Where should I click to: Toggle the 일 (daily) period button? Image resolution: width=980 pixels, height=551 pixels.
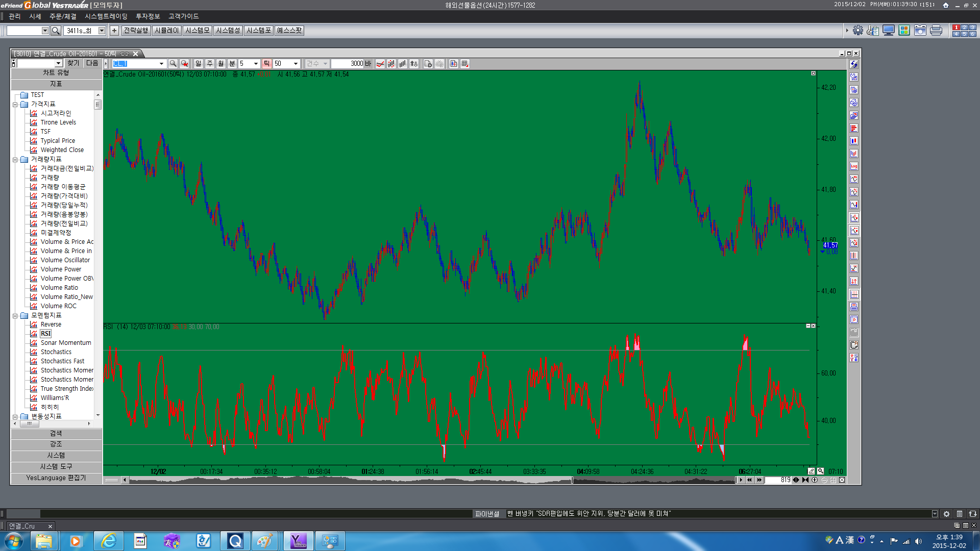(x=198, y=64)
